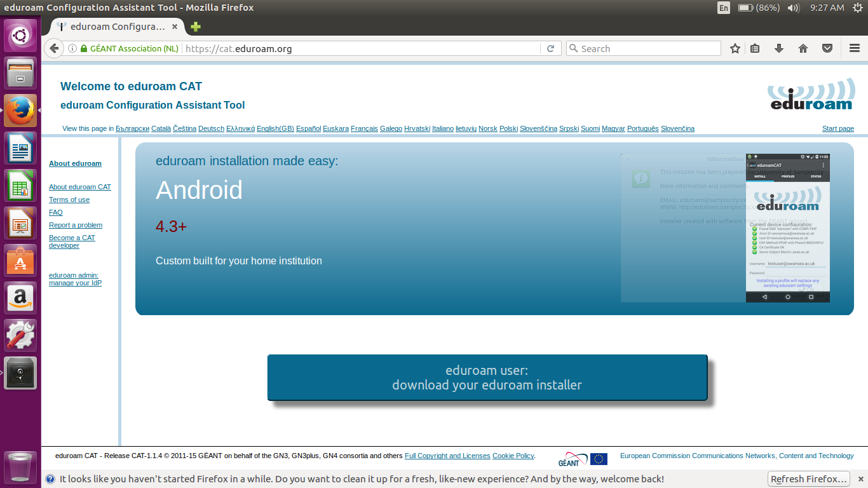Open a new tab with plus icon

pyautogui.click(x=196, y=27)
